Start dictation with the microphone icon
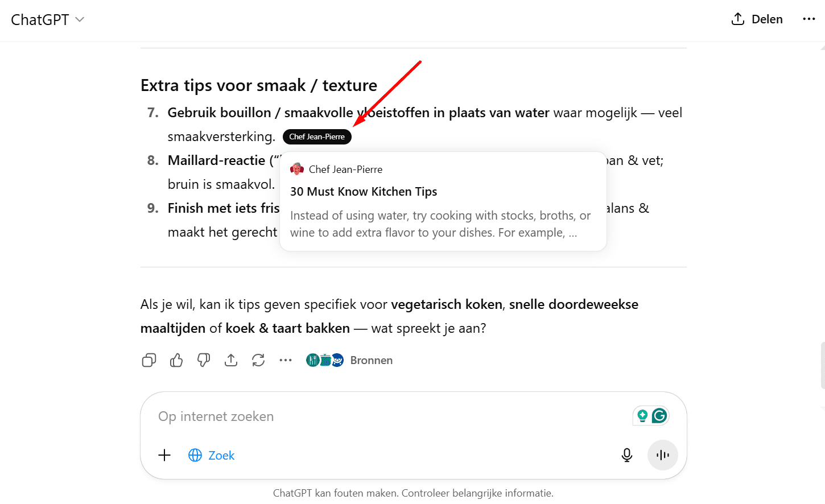825x504 pixels. [627, 455]
